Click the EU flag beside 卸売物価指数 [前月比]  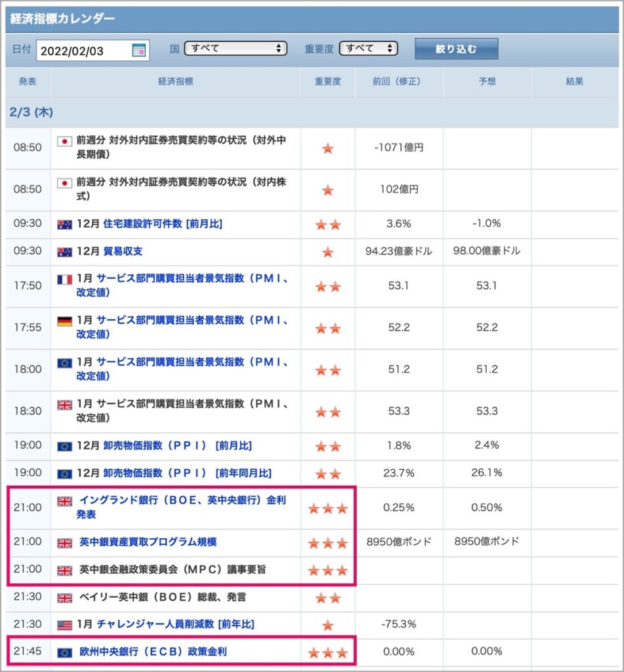[64, 446]
